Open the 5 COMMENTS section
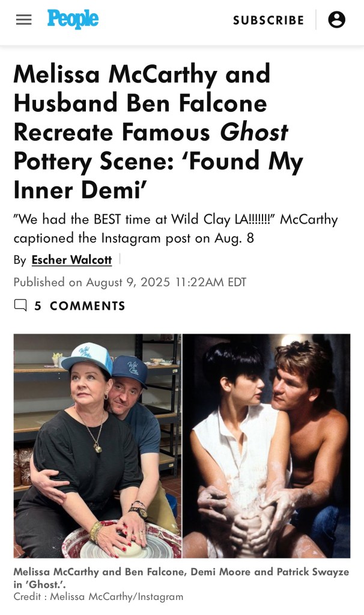 click(x=87, y=306)
